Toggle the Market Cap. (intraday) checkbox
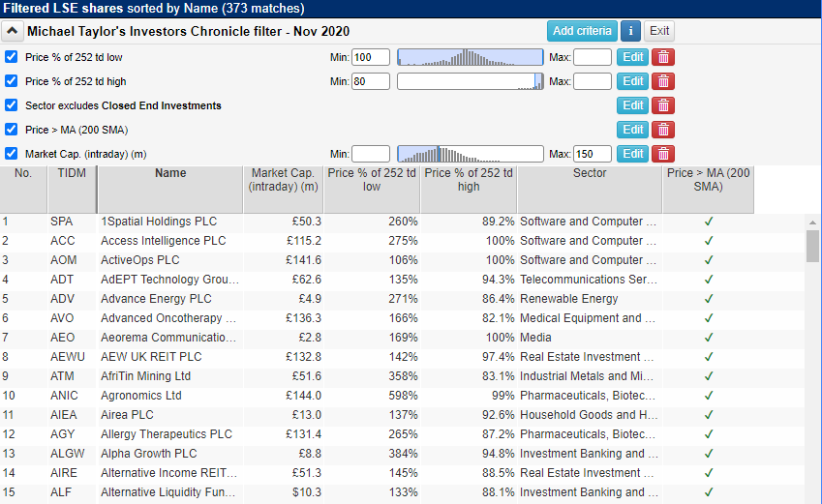Image resolution: width=822 pixels, height=504 pixels. pos(11,153)
